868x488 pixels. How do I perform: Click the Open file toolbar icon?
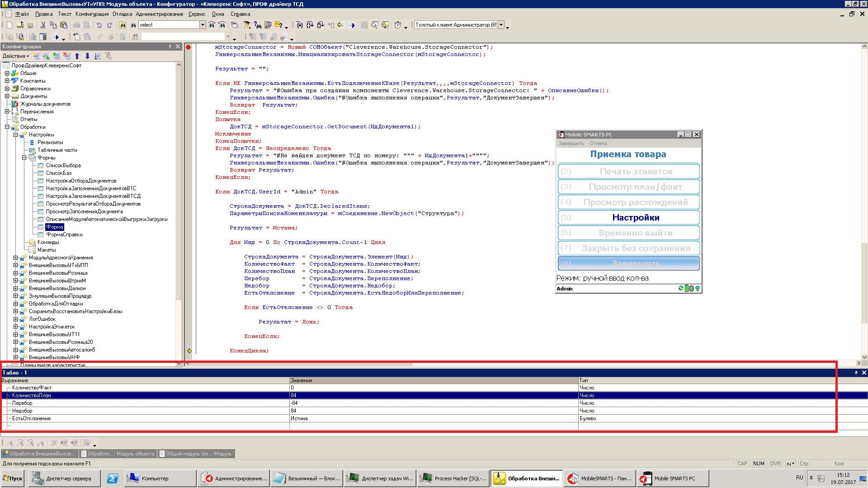click(x=20, y=25)
